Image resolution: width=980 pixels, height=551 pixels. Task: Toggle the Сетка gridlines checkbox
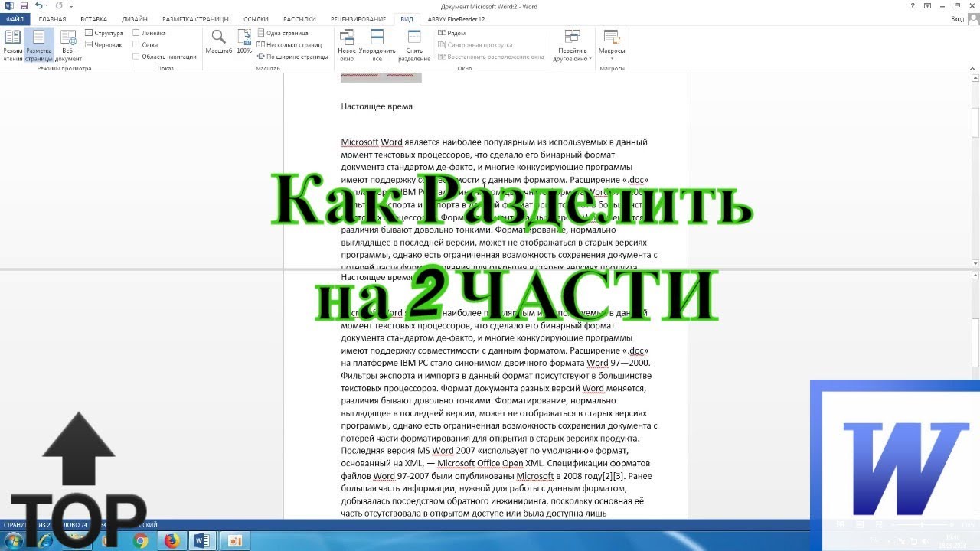click(x=136, y=44)
